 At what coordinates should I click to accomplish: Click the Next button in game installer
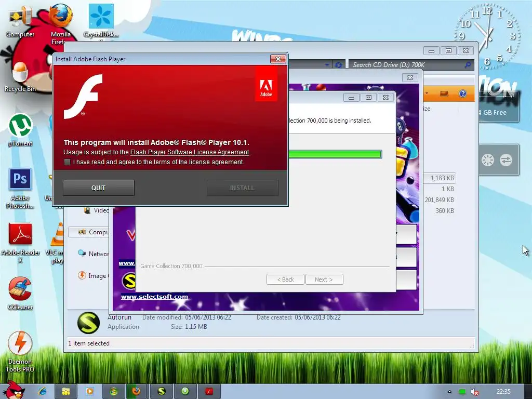click(324, 280)
